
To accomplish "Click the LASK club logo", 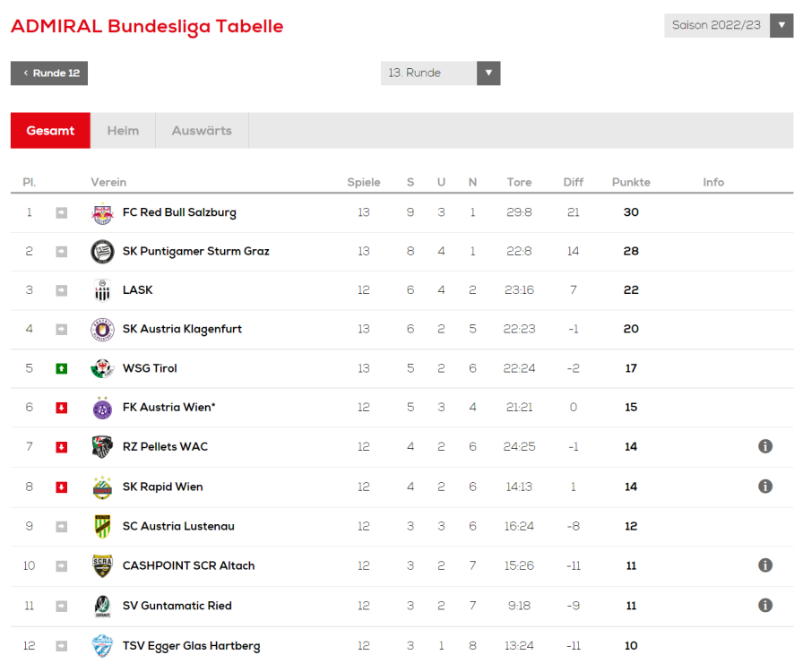I will coord(102,290).
